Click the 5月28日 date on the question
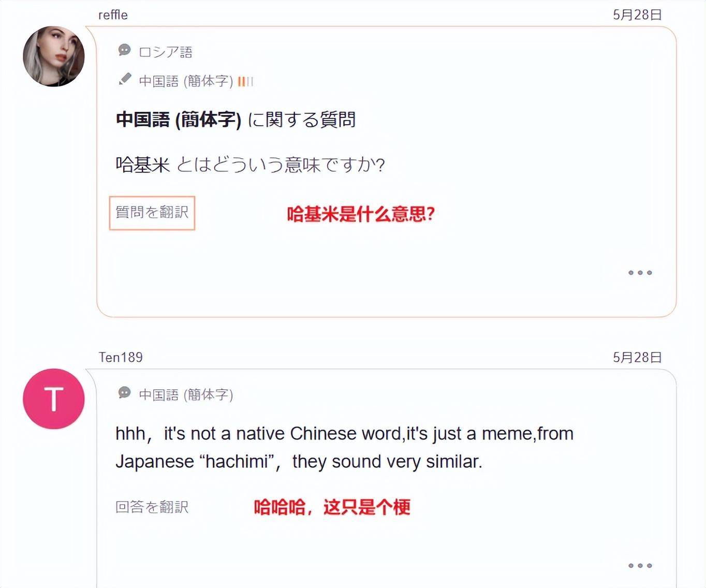This screenshot has height=588, width=706. click(x=637, y=15)
